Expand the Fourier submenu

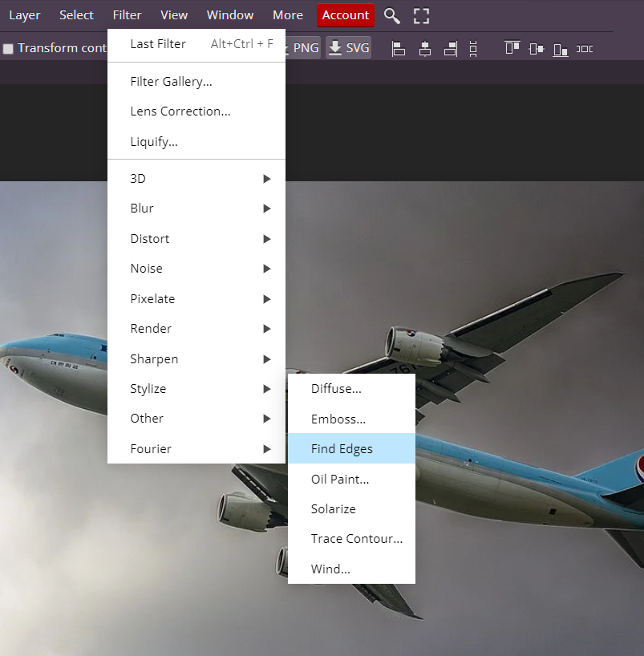(196, 449)
